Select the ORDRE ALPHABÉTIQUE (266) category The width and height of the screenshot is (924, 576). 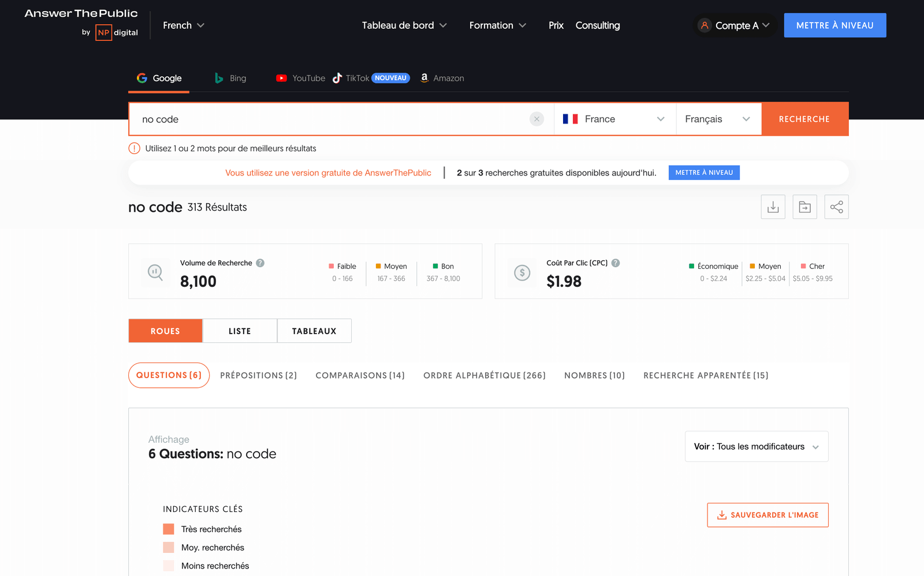485,375
